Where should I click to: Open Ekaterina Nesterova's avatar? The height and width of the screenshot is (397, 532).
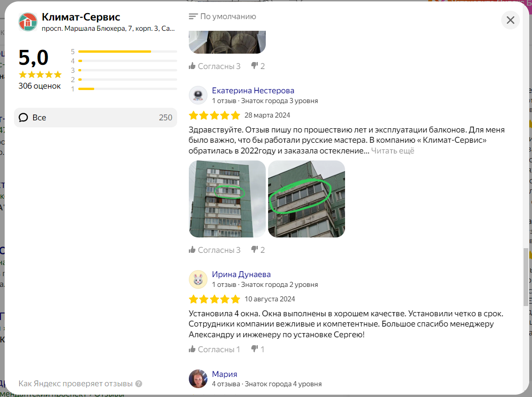198,95
